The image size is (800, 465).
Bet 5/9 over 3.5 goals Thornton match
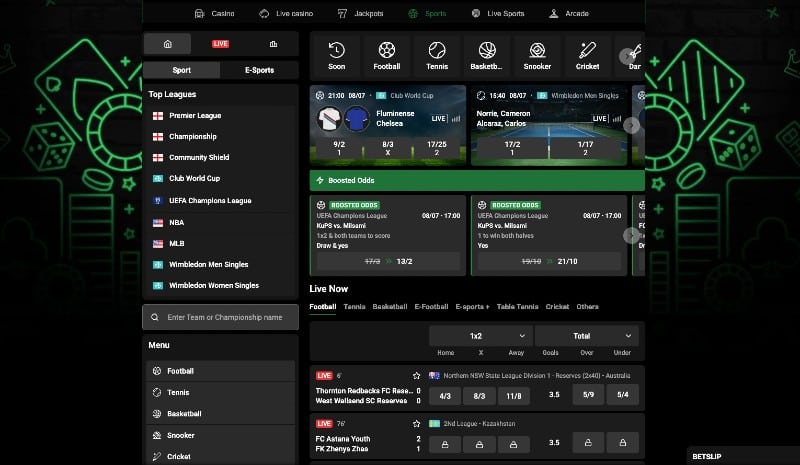pos(588,395)
